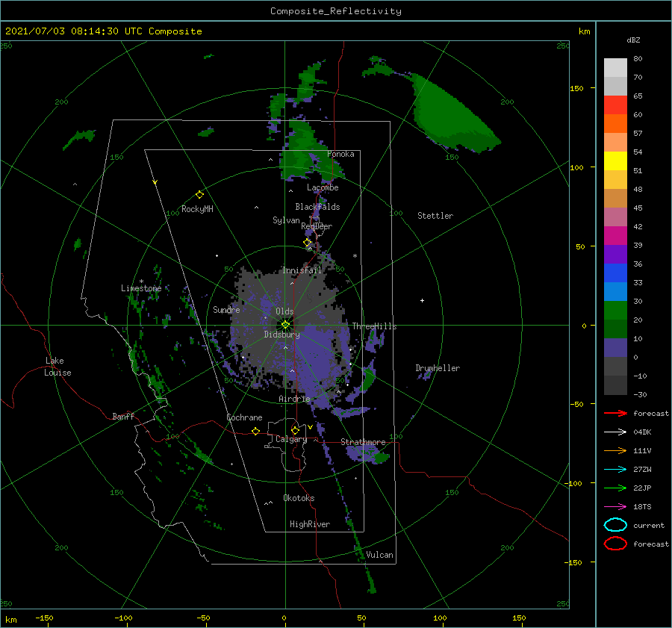Viewport: 672px width, 628px height.
Task: Select the bright green 30 dBZ swatch
Action: coord(615,310)
